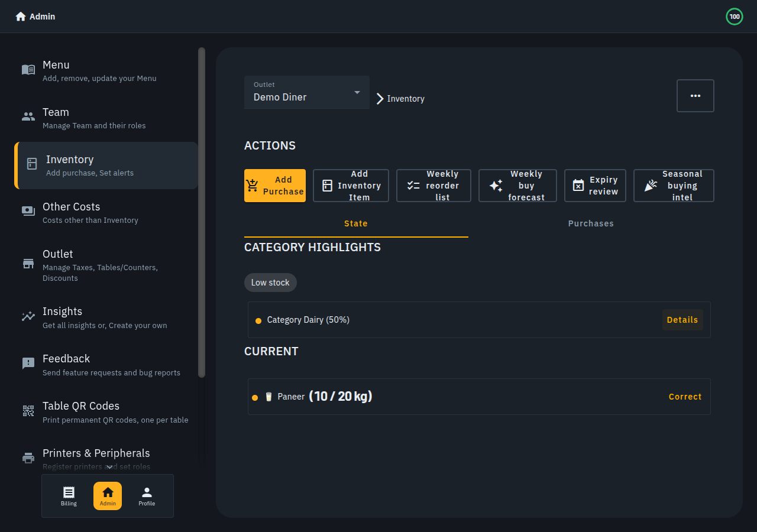757x532 pixels.
Task: Open Menu section in sidebar
Action: tap(106, 71)
